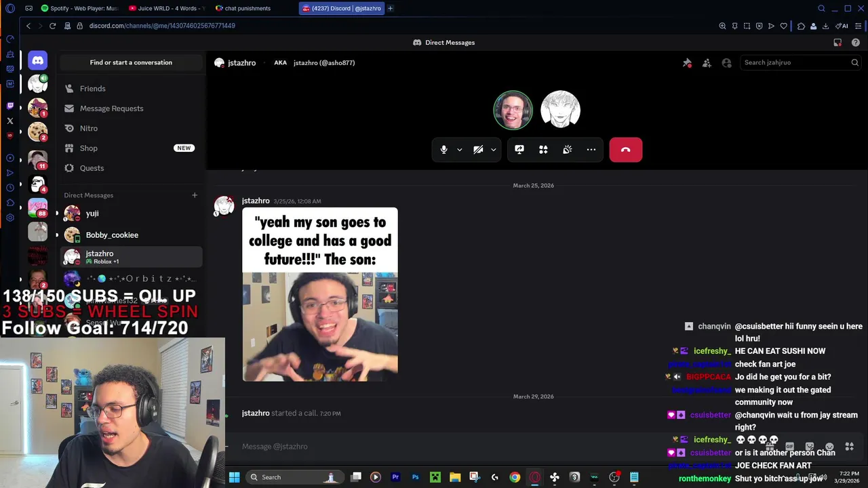Image resolution: width=868 pixels, height=488 pixels.
Task: Open browser AI button
Action: click(x=842, y=26)
